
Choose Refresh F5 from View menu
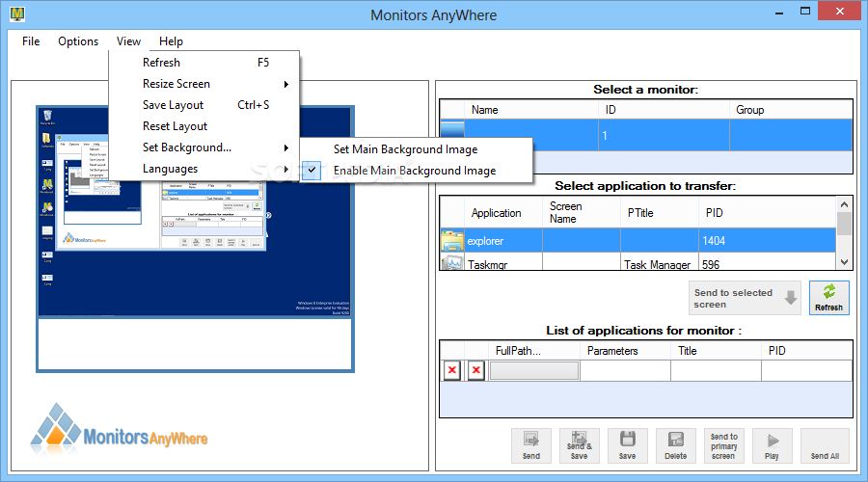click(204, 63)
